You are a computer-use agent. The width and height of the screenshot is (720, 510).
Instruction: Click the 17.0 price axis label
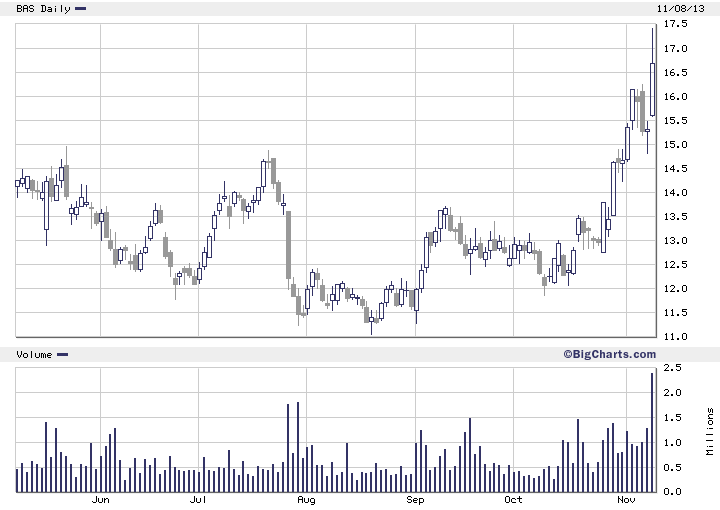[675, 49]
